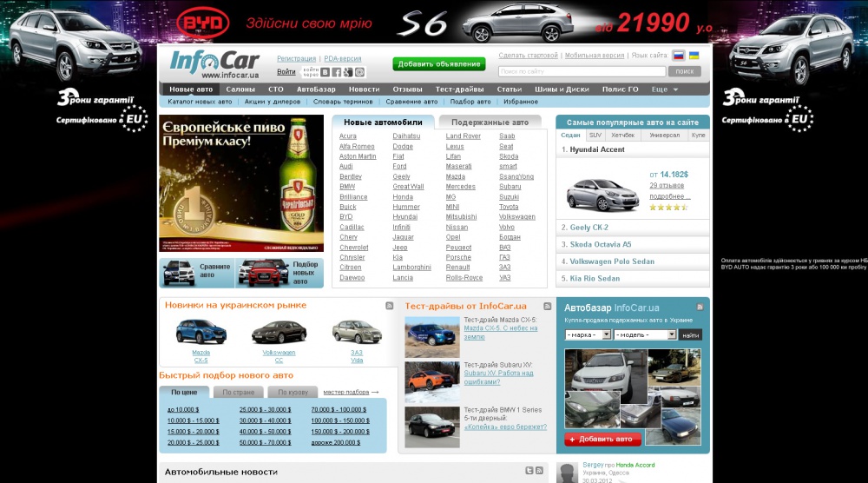Click the поиск search button
This screenshot has height=483, width=868.
click(685, 71)
